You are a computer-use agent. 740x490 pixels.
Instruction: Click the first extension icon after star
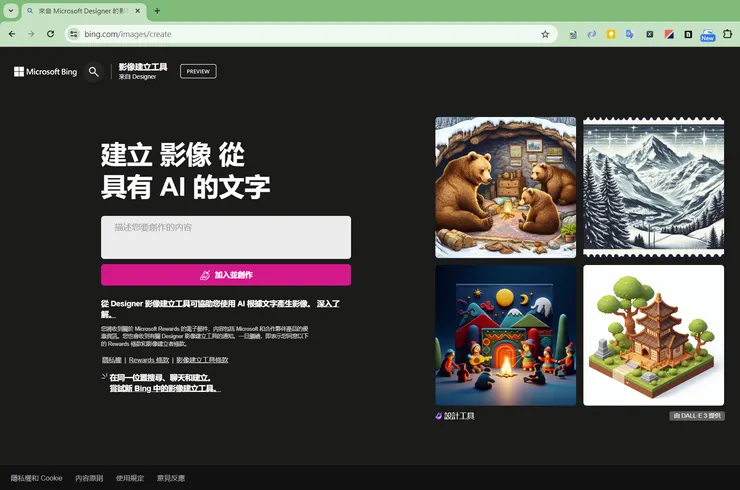[x=572, y=34]
